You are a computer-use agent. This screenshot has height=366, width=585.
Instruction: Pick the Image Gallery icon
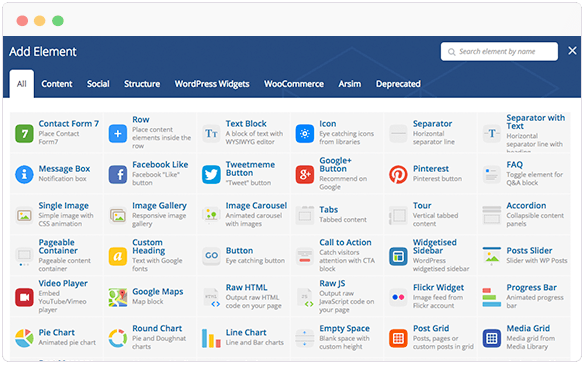[118, 215]
